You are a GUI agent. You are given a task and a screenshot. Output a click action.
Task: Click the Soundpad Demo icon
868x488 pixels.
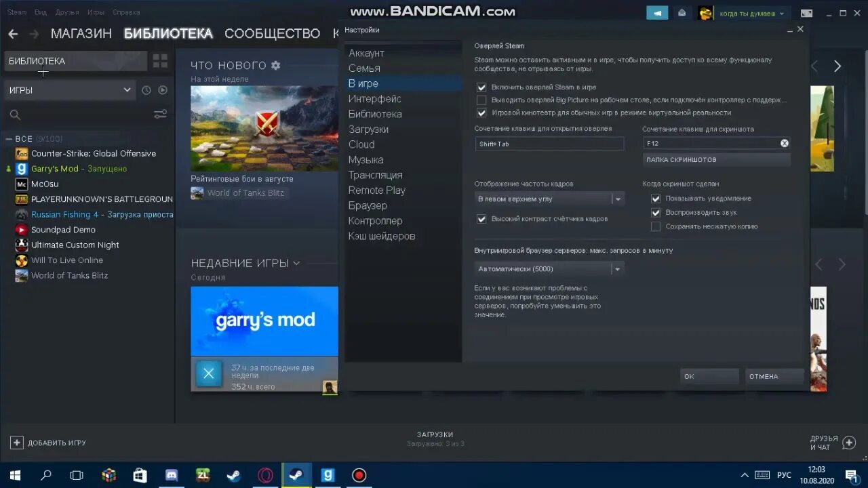(22, 230)
